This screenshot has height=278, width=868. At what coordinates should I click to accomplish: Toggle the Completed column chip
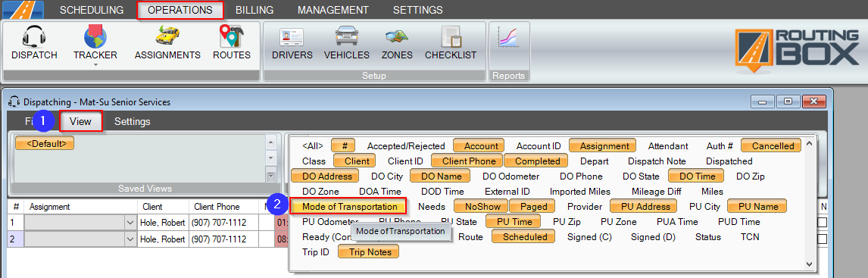click(x=536, y=161)
